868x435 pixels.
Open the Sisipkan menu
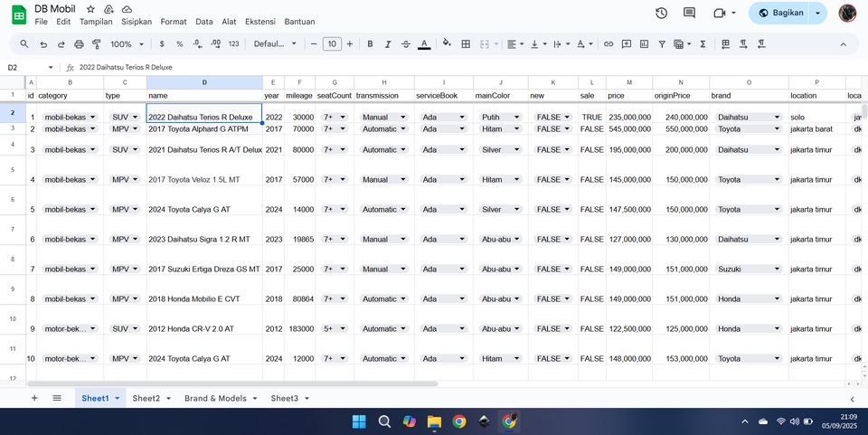click(137, 22)
